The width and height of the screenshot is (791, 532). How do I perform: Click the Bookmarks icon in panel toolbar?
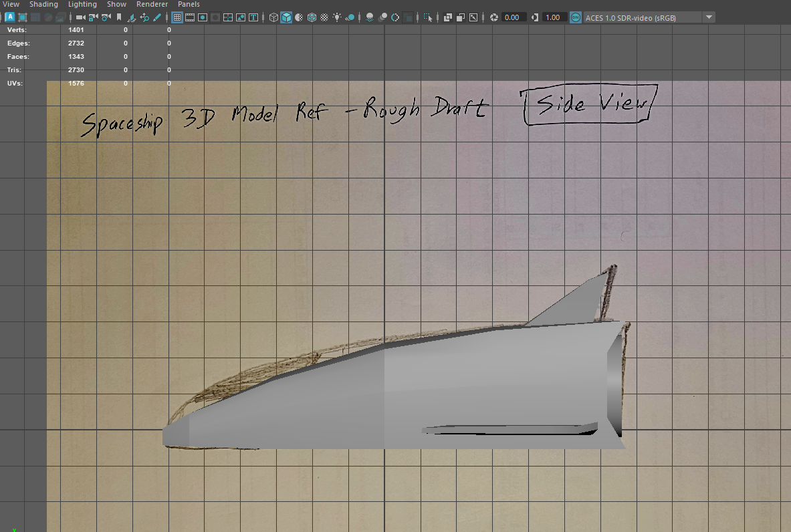(x=119, y=17)
